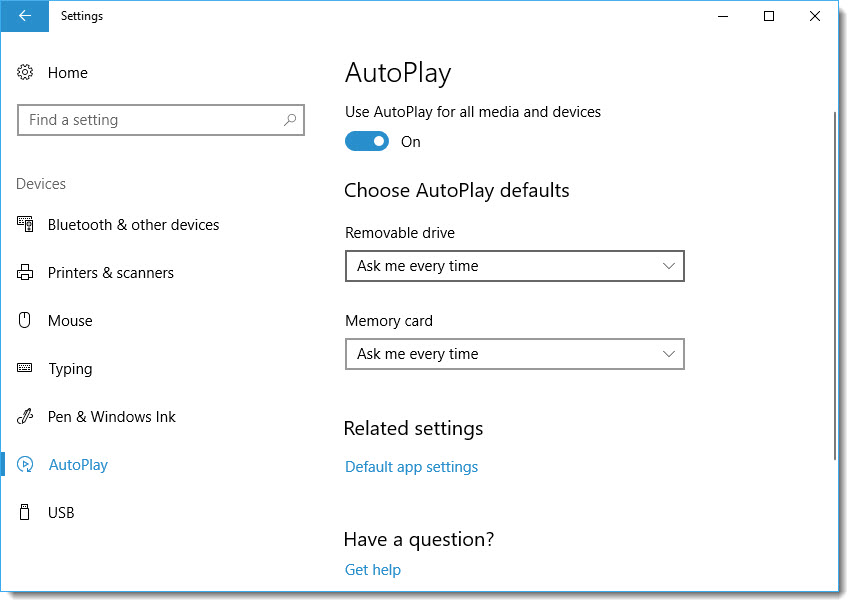Click the Home gear icon
The image size is (854, 607).
[x=24, y=72]
